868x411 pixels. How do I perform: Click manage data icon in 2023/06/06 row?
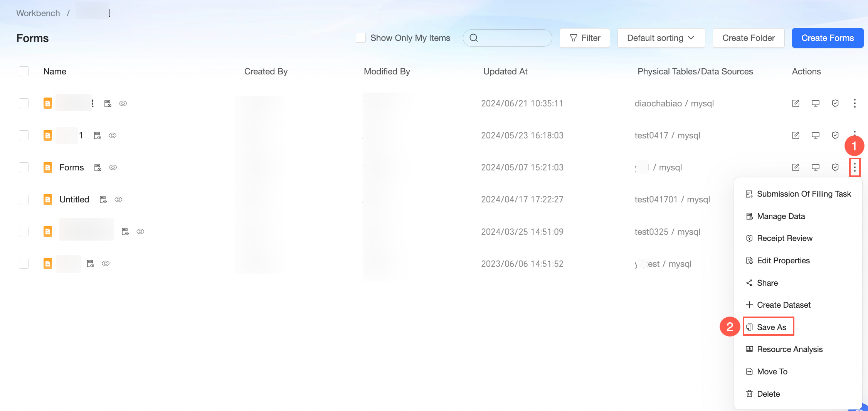coord(91,263)
